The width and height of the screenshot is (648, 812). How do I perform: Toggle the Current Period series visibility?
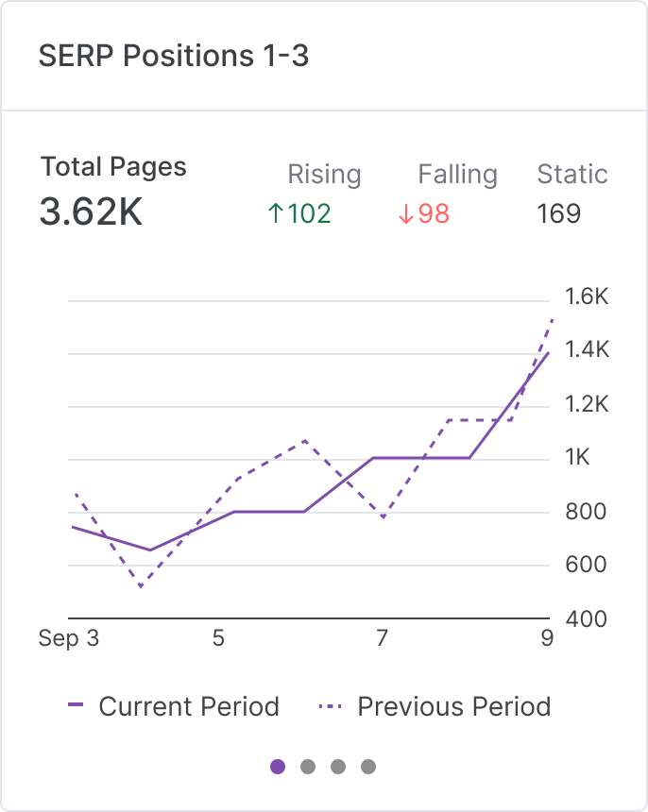click(x=189, y=706)
